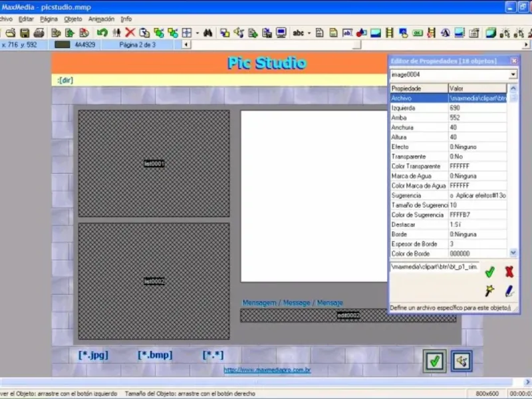Close the Editor de Propiedades panel
The width and height of the screenshot is (532, 399).
click(513, 61)
